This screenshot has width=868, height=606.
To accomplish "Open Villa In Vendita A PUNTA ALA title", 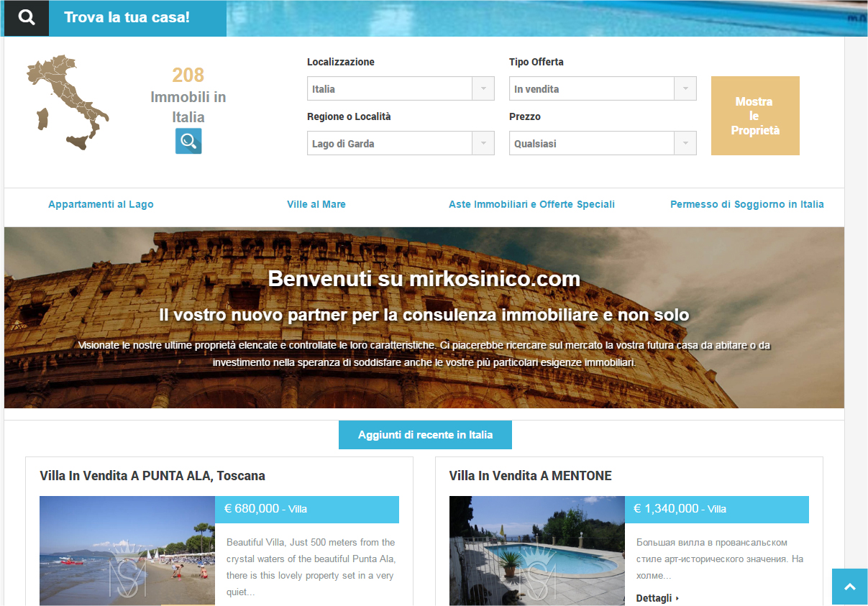I will 152,476.
